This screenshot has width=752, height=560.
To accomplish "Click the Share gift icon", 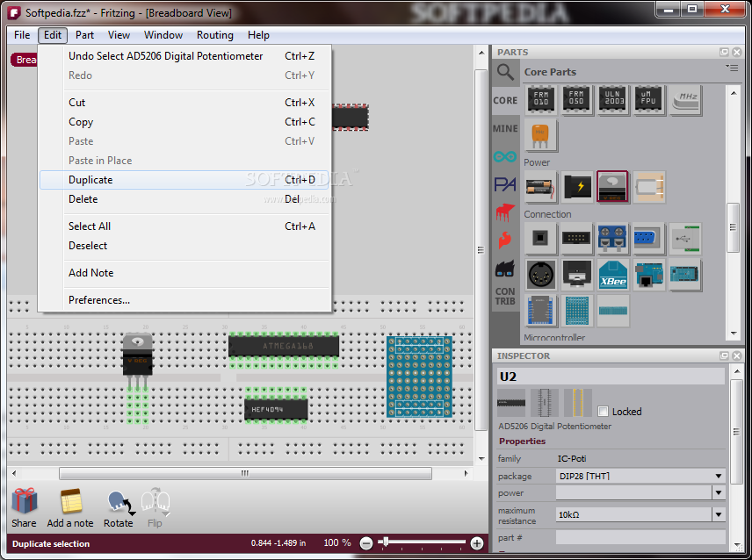I will 24,501.
